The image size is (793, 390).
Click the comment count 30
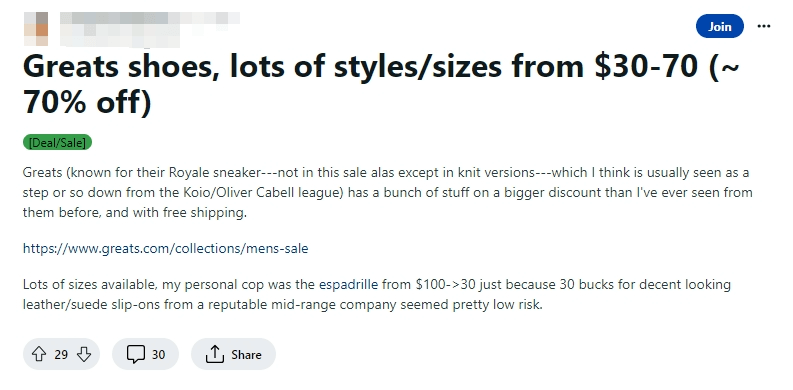(158, 355)
